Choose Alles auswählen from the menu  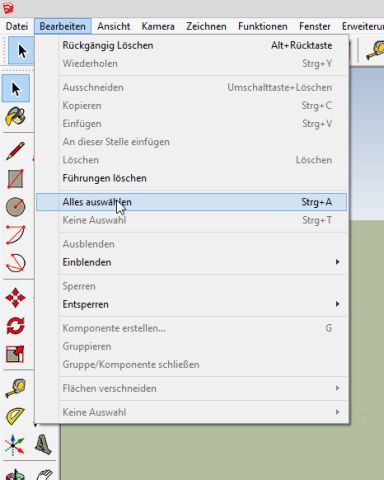coord(192,202)
